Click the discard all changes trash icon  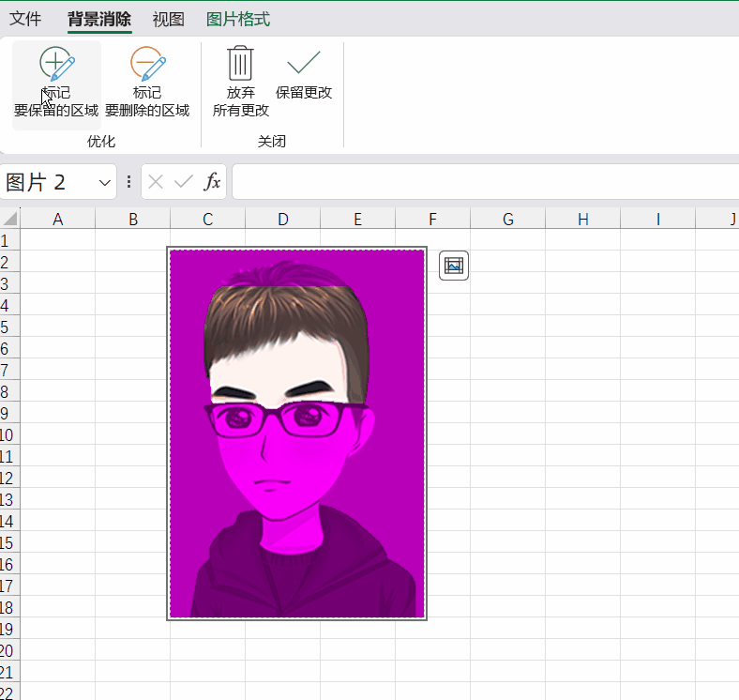pyautogui.click(x=240, y=63)
